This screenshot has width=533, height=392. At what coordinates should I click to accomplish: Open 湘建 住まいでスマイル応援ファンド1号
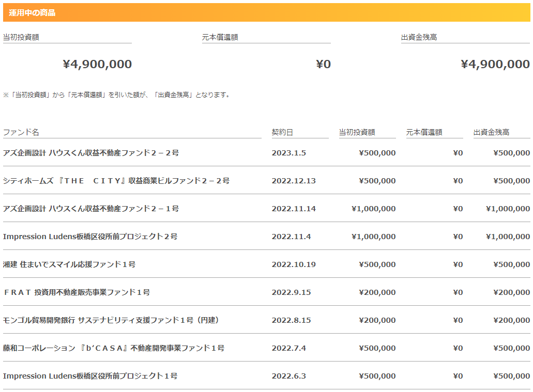coord(69,264)
